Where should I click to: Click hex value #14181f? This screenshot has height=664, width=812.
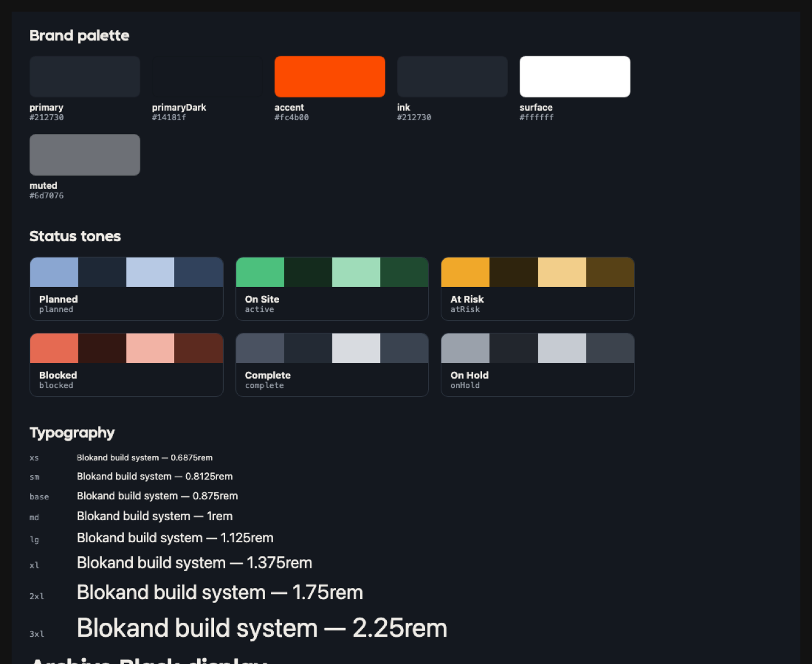[x=169, y=117]
